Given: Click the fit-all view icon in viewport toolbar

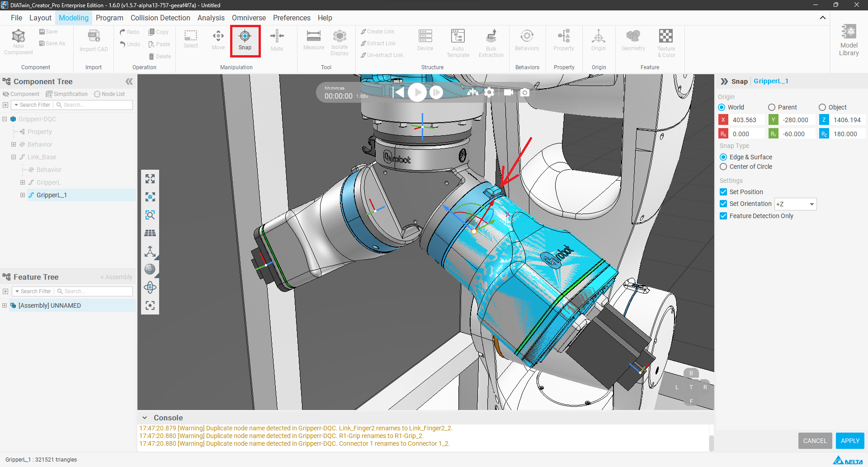Looking at the screenshot, I should pos(150,179).
